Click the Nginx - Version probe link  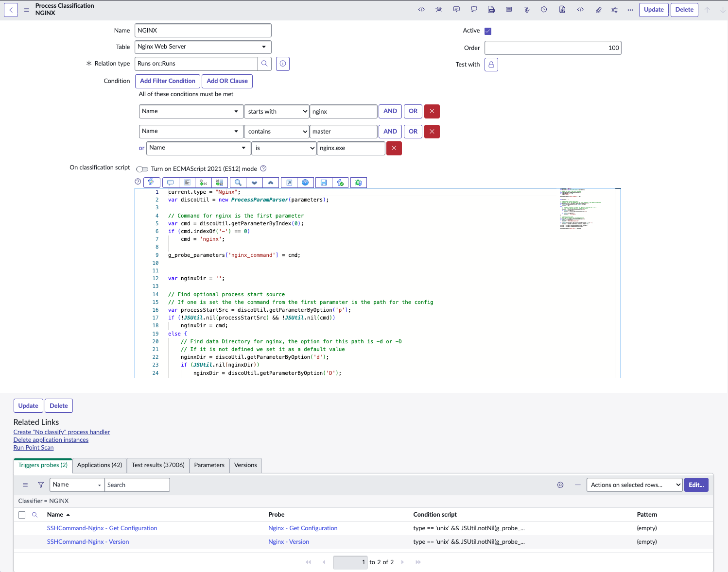[289, 542]
